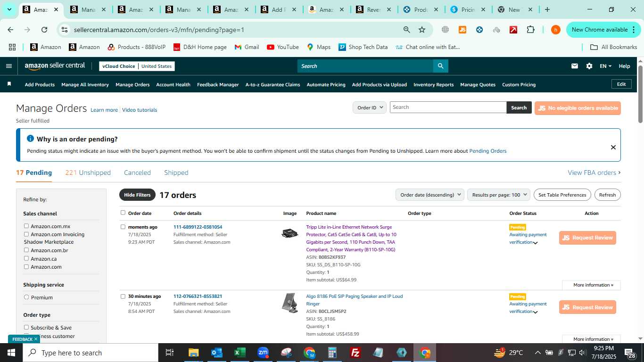Viewport: 644px width, 362px height.
Task: Open the notification center icon
Action: 629,353
